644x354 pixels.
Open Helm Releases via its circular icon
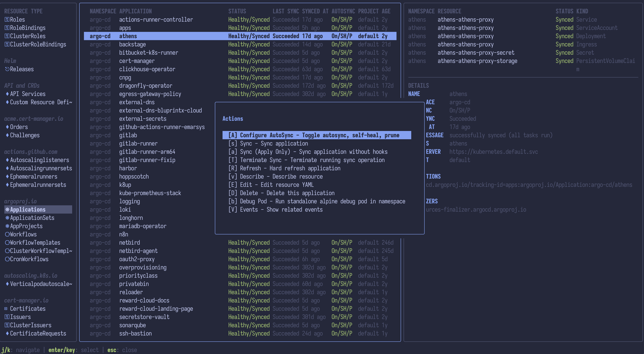point(7,69)
